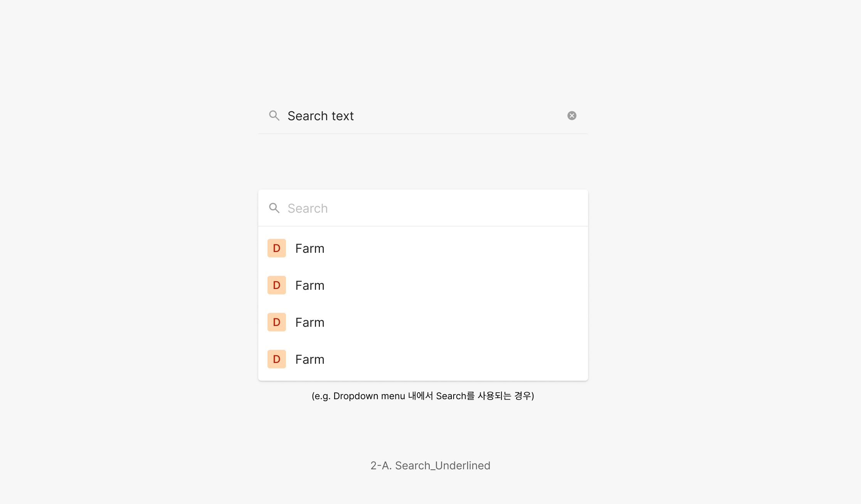Click the magnifier icon in dropdown search
The width and height of the screenshot is (861, 504).
pos(274,208)
